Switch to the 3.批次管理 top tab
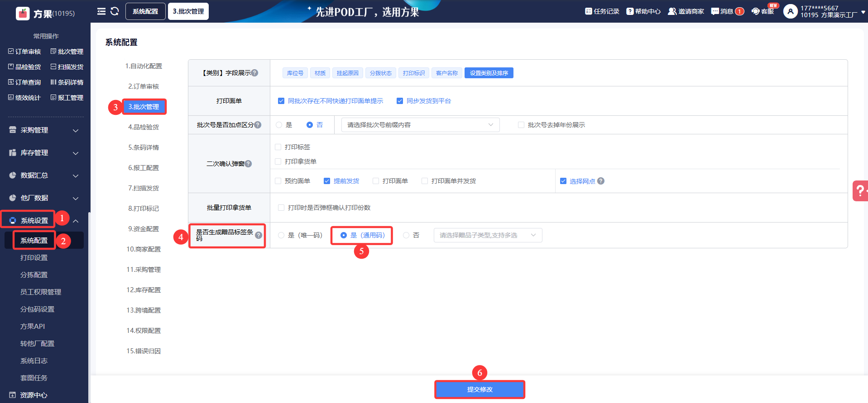The height and width of the screenshot is (403, 868). click(188, 11)
